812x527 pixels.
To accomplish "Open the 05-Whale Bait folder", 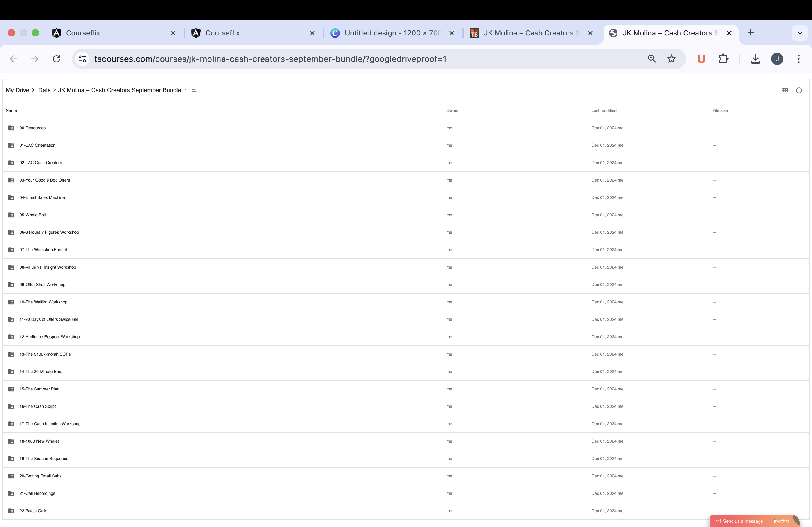I will click(x=406, y=215).
